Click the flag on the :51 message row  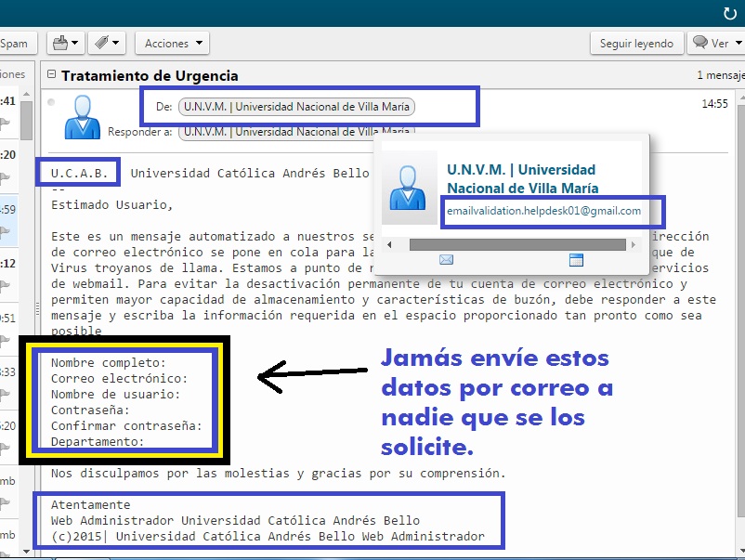pyautogui.click(x=5, y=340)
